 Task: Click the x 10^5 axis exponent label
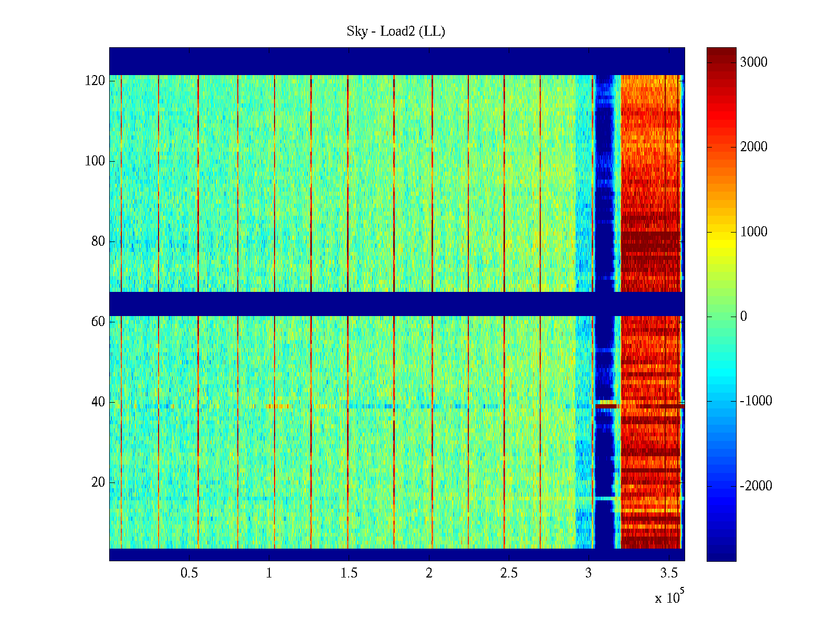click(669, 597)
